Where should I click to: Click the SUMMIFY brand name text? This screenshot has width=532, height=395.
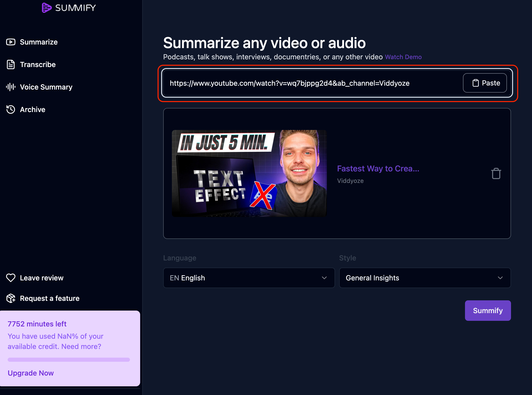coord(75,8)
